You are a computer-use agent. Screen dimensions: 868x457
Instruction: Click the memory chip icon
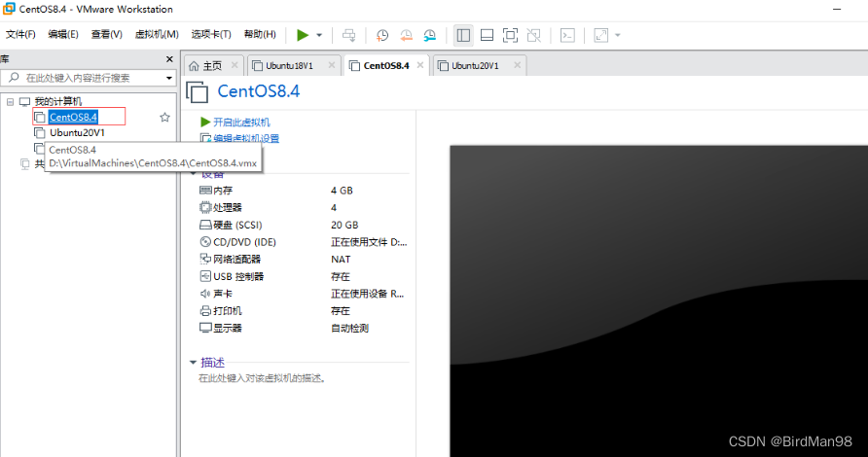click(205, 191)
